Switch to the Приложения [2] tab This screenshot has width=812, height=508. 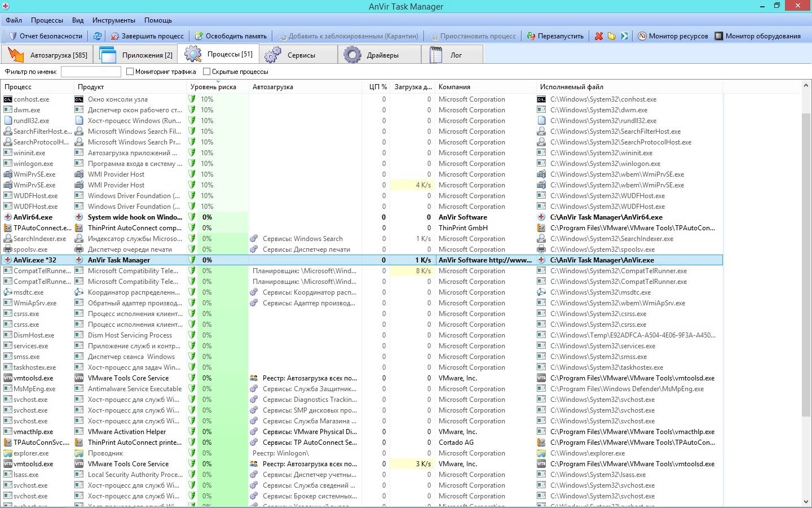click(136, 55)
